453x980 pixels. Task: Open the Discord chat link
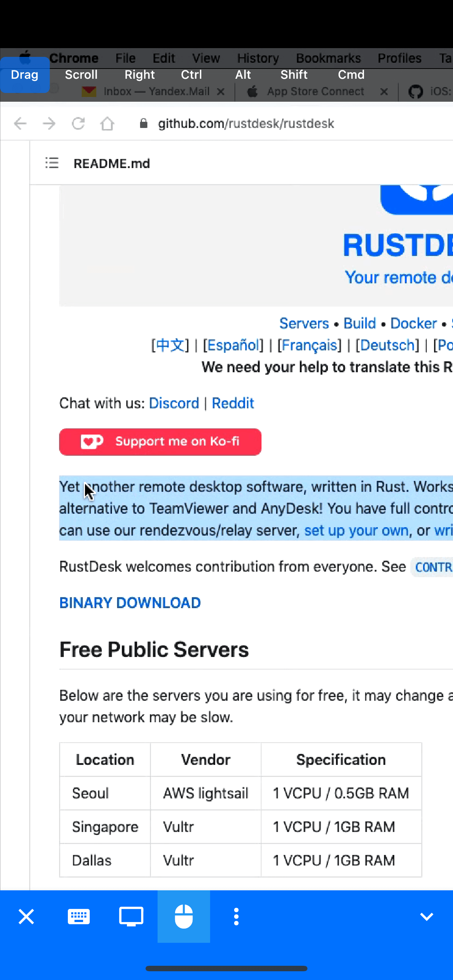[174, 403]
